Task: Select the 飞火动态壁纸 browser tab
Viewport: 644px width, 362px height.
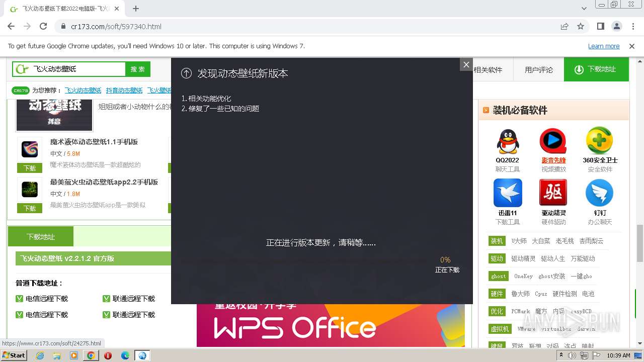Action: coord(65,9)
